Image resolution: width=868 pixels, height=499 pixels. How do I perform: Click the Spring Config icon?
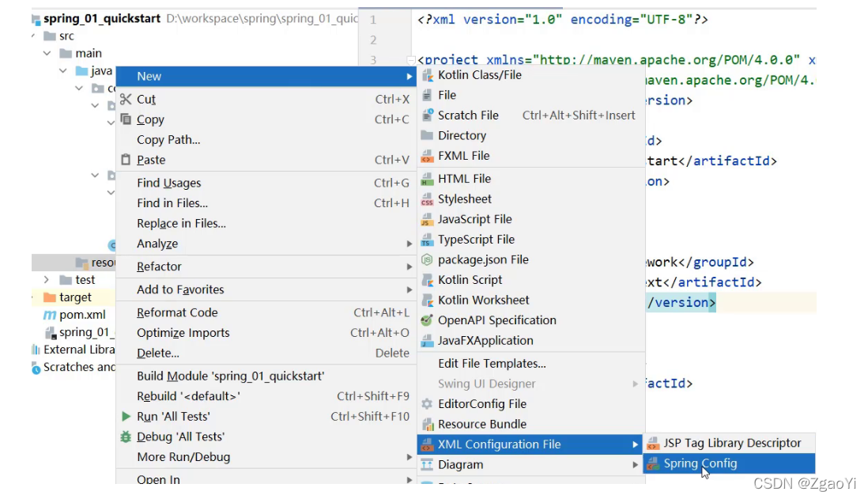653,463
